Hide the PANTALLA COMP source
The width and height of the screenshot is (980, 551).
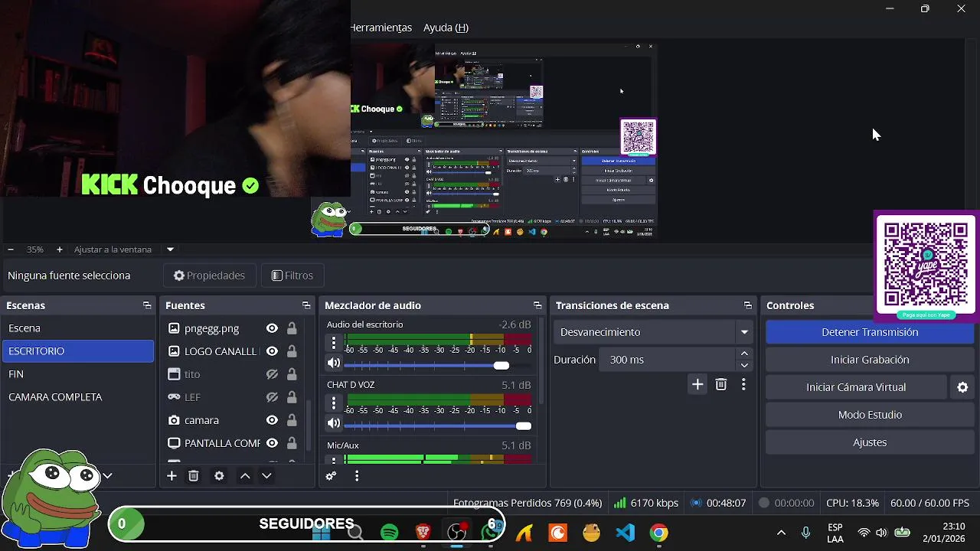coord(272,443)
